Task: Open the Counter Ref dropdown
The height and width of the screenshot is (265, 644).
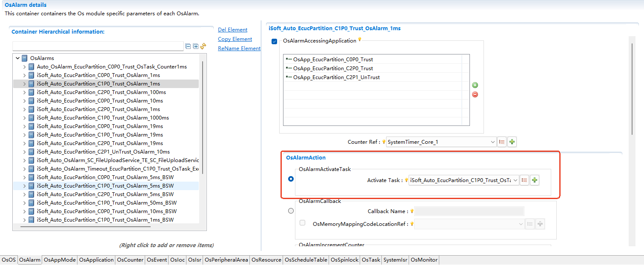Action: click(x=493, y=142)
